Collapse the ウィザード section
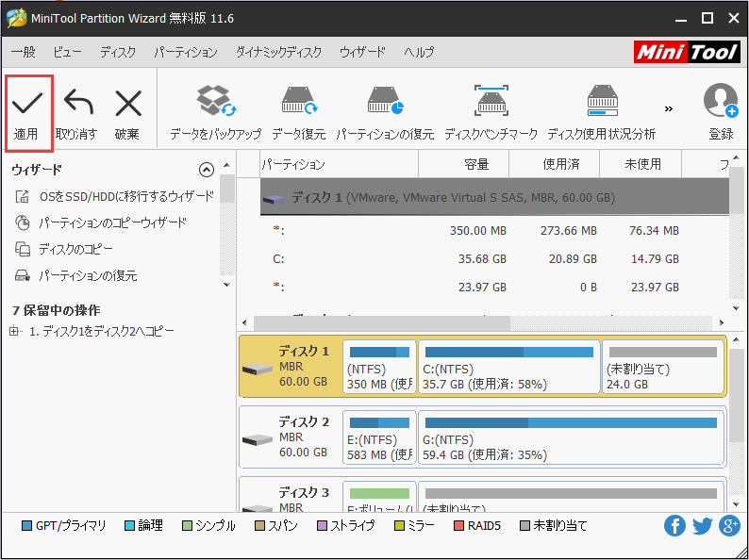The image size is (749, 560). [207, 170]
